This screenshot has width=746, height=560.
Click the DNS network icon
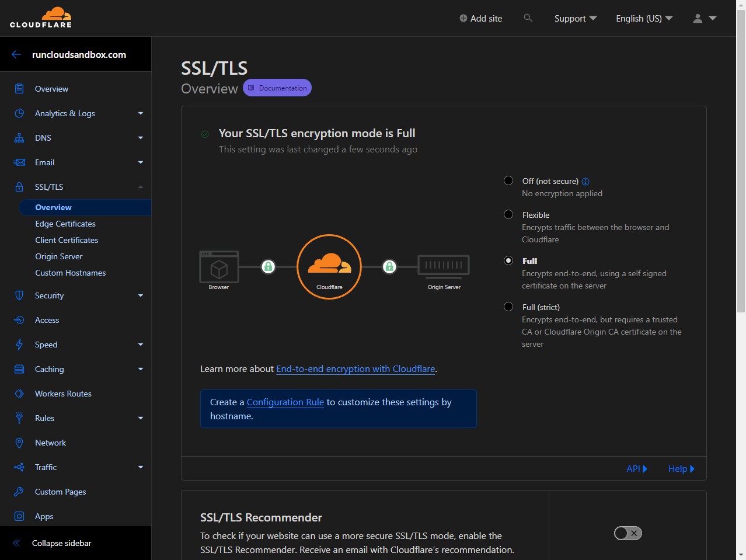pyautogui.click(x=19, y=138)
